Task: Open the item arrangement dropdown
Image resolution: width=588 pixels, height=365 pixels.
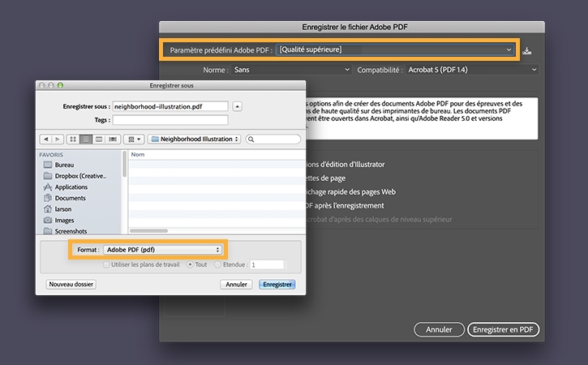Action: point(134,140)
